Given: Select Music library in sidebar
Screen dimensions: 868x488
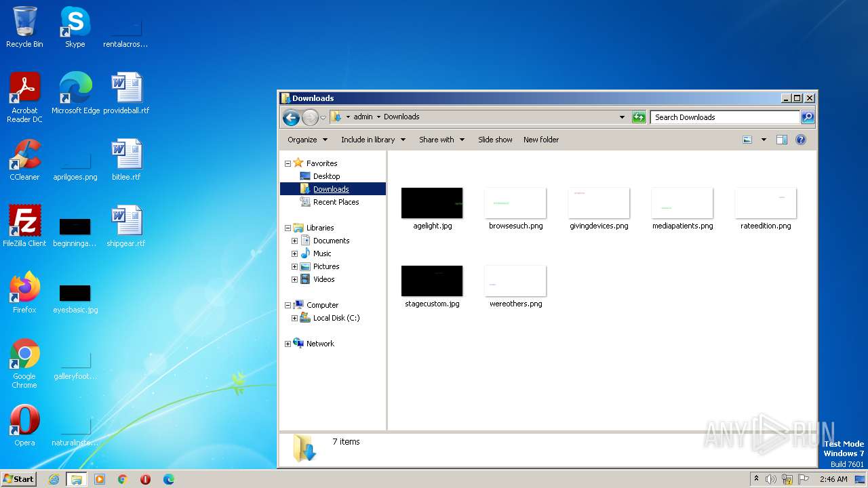Looking at the screenshot, I should tap(322, 253).
